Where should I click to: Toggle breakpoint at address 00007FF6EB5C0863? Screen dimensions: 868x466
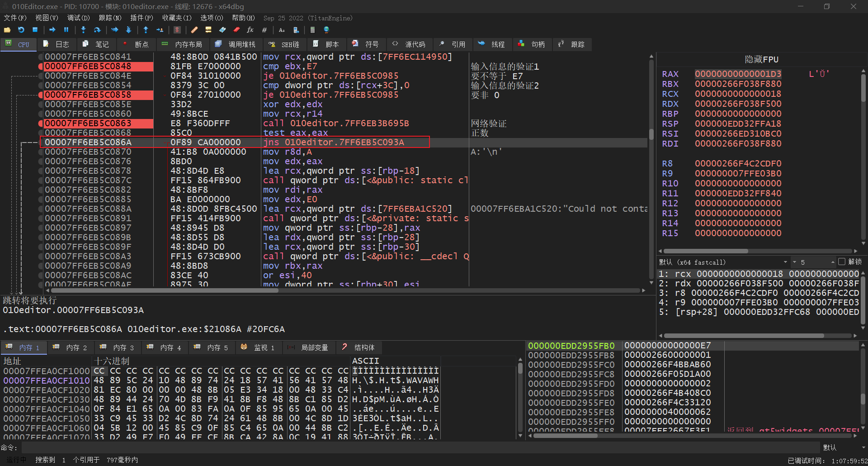[x=41, y=124]
